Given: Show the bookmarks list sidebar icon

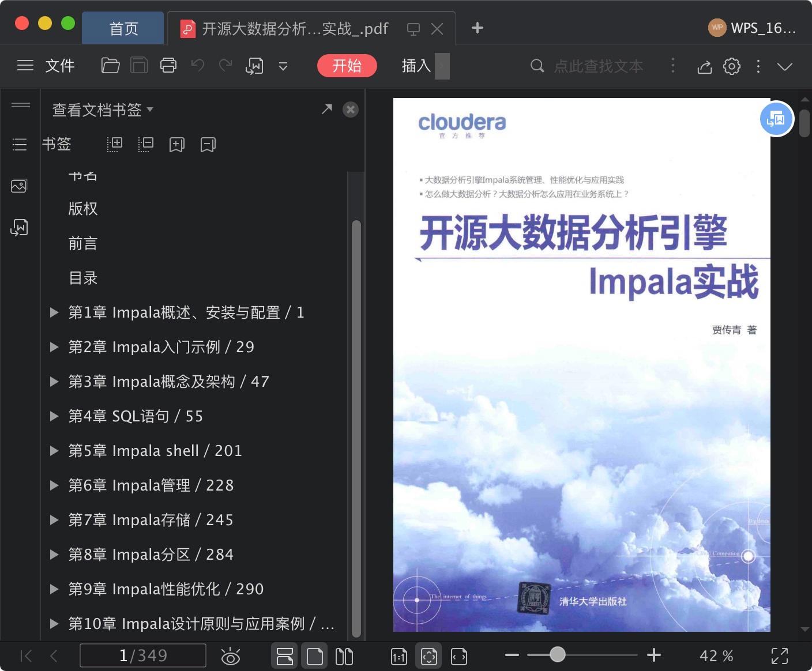Looking at the screenshot, I should [x=20, y=144].
